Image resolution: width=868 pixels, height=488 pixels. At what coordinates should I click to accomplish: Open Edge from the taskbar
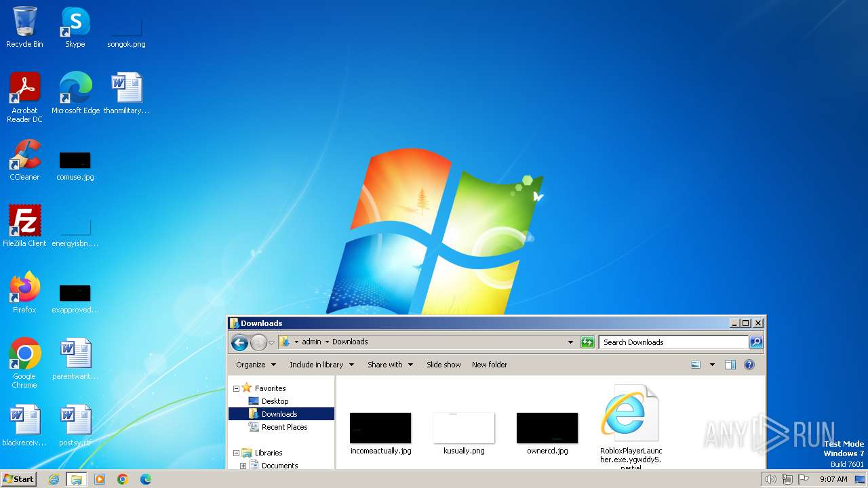point(145,479)
